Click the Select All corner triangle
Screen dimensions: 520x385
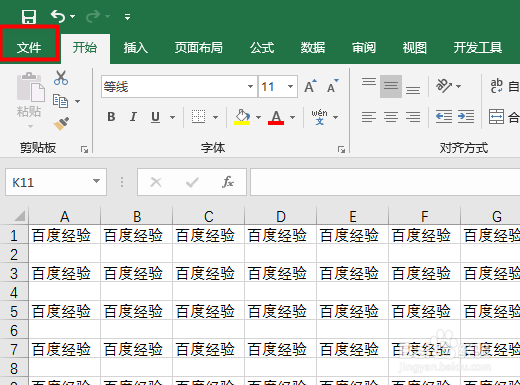[19, 216]
